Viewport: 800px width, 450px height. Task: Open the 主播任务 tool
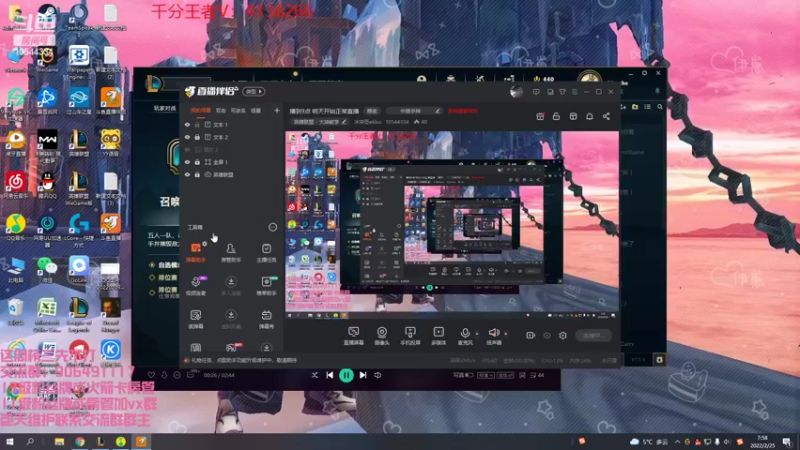[266, 252]
